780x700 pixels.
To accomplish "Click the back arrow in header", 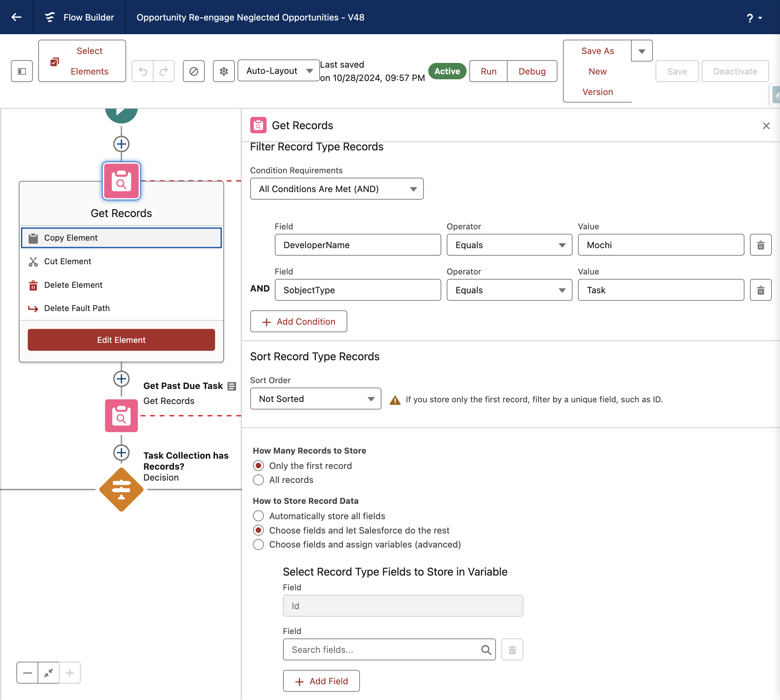I will 16,17.
